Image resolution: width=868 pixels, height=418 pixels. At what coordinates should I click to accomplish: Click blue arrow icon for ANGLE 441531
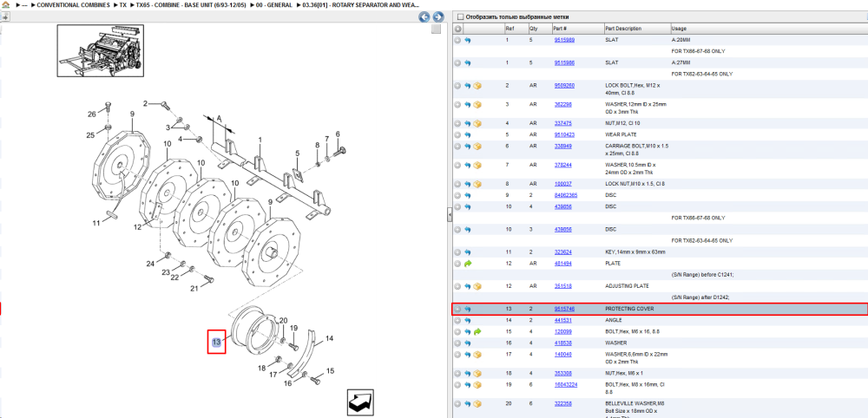468,320
